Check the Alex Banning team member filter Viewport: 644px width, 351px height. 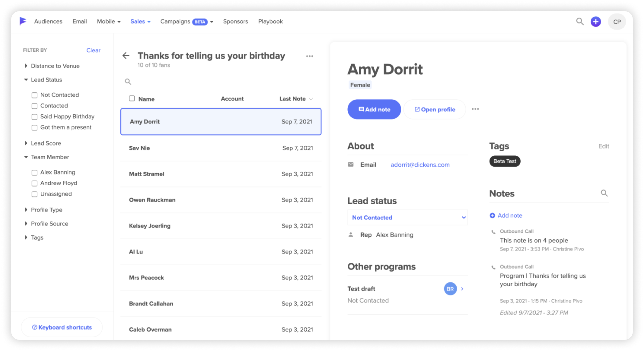click(34, 172)
